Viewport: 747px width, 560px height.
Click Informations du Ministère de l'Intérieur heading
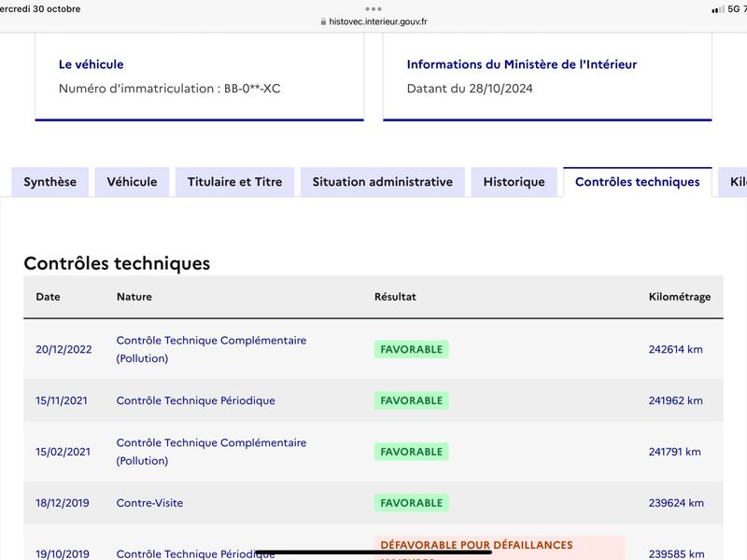[522, 64]
